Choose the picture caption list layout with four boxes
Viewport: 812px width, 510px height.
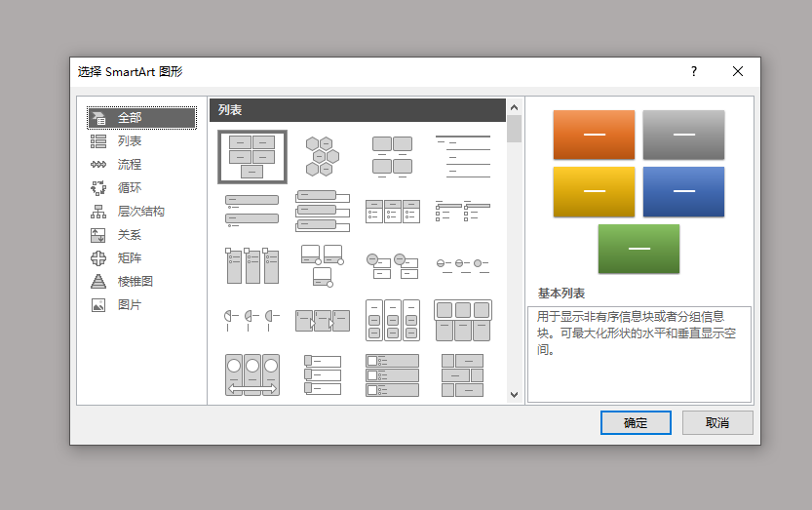pyautogui.click(x=393, y=157)
